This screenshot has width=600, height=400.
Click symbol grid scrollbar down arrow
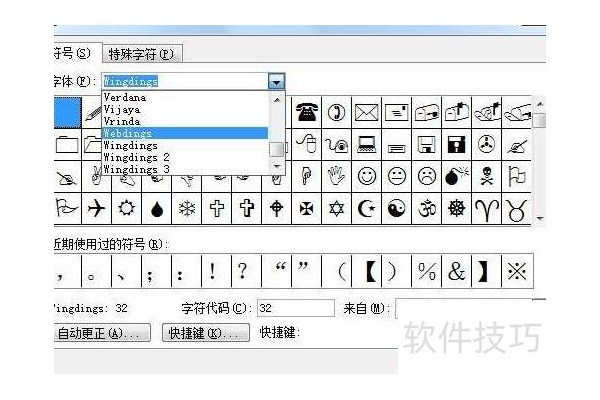point(540,218)
